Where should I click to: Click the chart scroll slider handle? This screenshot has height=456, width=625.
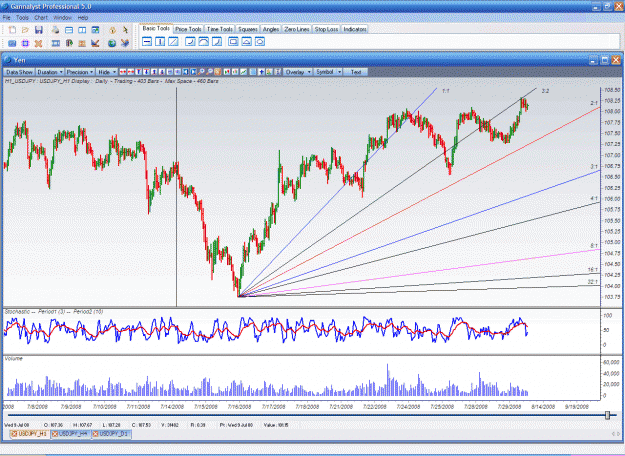(x=607, y=415)
